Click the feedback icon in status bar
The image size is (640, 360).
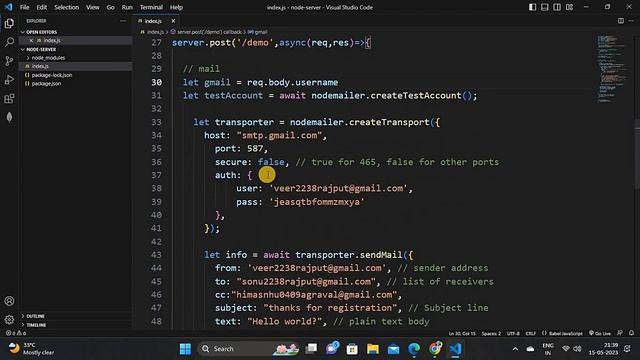[620, 333]
